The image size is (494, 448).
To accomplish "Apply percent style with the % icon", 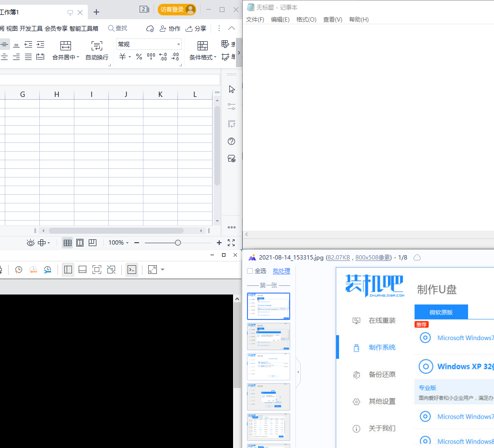I will (139, 57).
